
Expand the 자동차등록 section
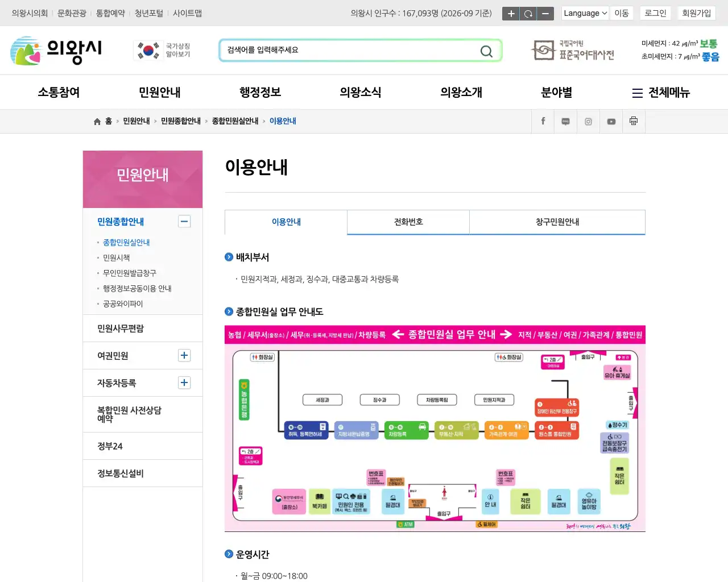184,383
